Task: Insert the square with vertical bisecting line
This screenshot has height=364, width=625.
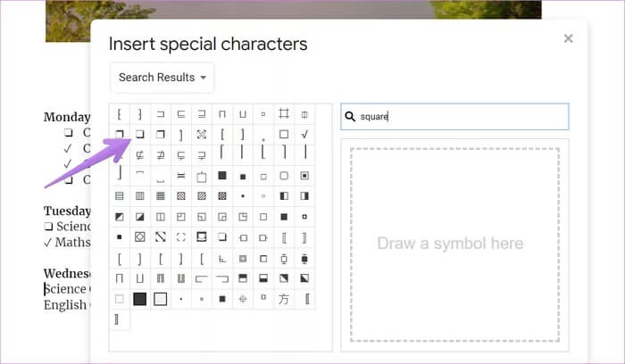Action: tap(161, 217)
